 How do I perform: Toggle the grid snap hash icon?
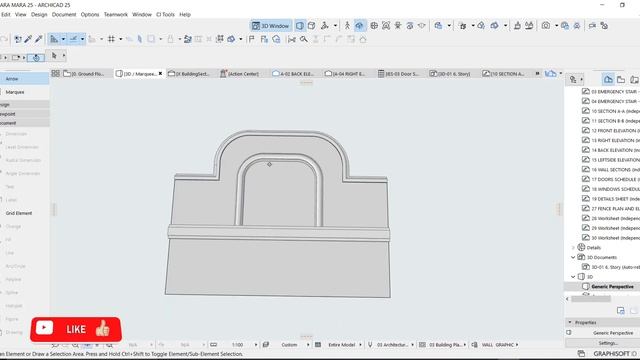click(x=111, y=39)
